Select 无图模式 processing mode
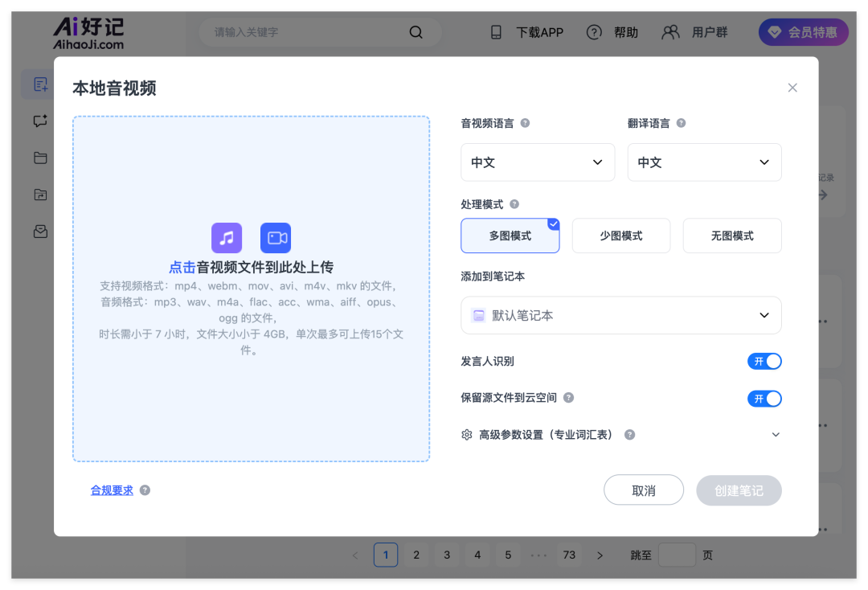The width and height of the screenshot is (868, 590). pos(732,236)
